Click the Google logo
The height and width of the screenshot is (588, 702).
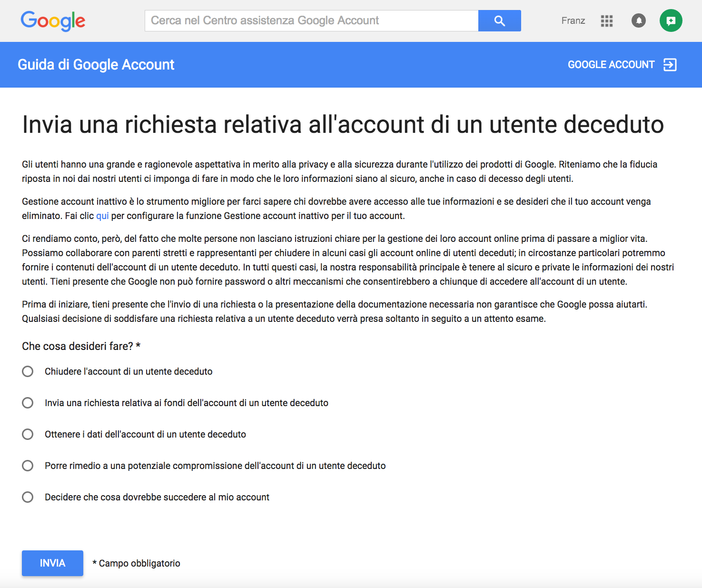tap(53, 21)
